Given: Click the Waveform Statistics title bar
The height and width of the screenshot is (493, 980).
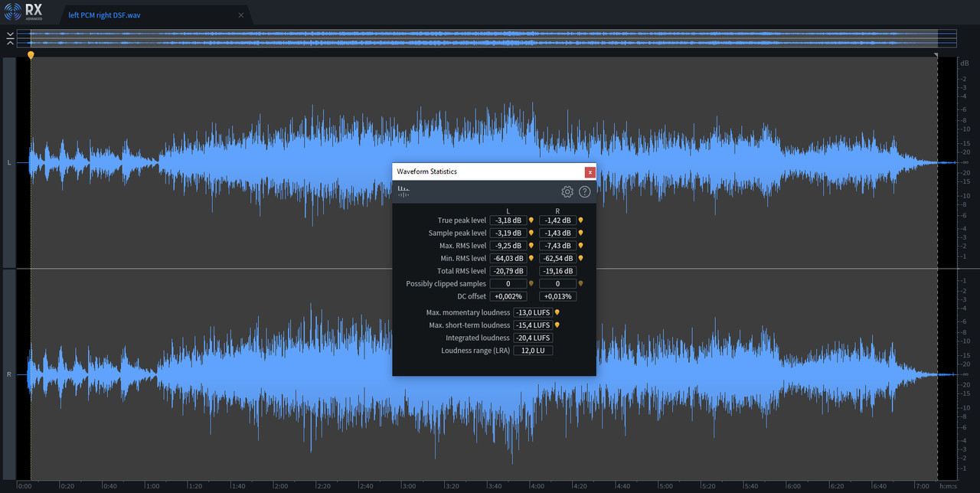Looking at the screenshot, I should point(488,172).
